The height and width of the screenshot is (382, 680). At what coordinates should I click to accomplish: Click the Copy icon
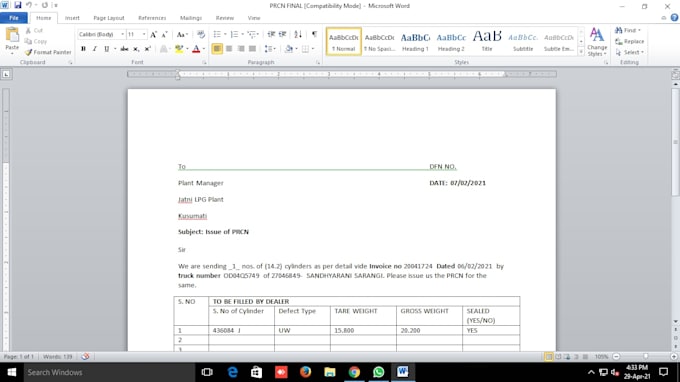[x=28, y=41]
